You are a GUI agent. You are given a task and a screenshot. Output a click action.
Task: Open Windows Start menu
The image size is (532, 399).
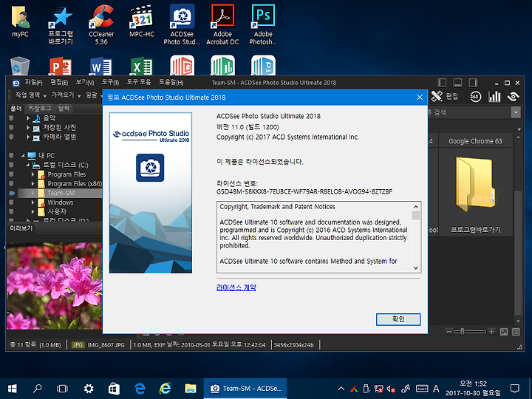pyautogui.click(x=13, y=389)
